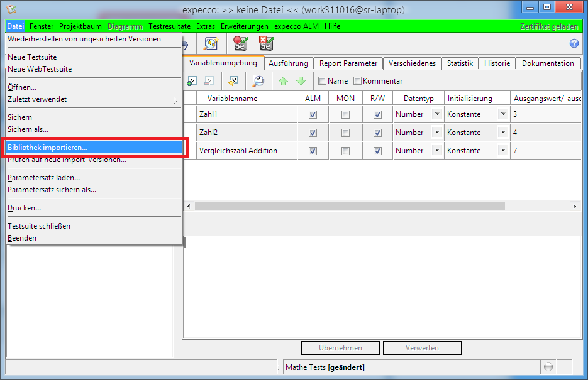
Task: Click the Übernehmen button
Action: pyautogui.click(x=340, y=348)
